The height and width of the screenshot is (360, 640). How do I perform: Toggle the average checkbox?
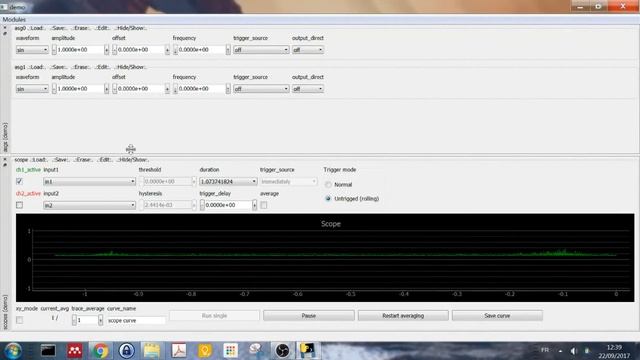tap(264, 205)
